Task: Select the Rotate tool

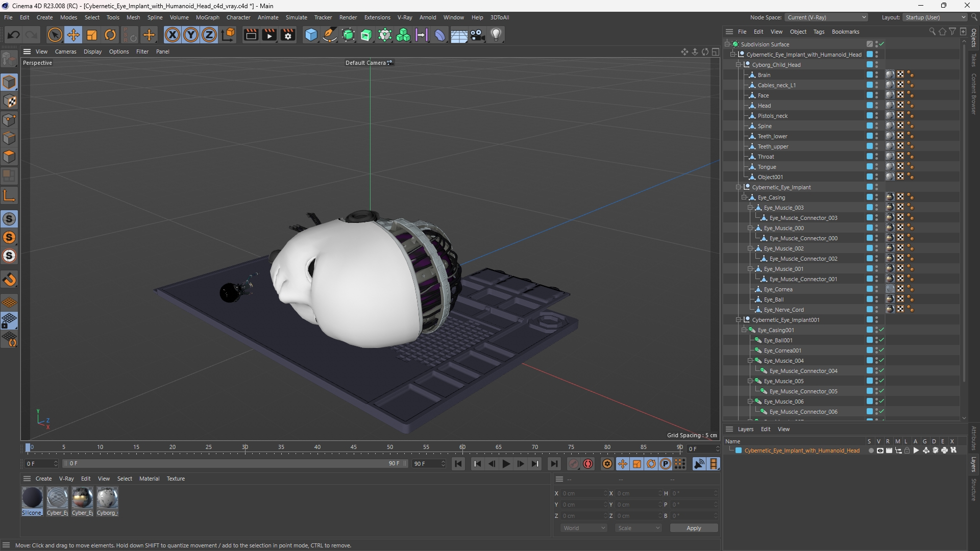Action: (110, 35)
